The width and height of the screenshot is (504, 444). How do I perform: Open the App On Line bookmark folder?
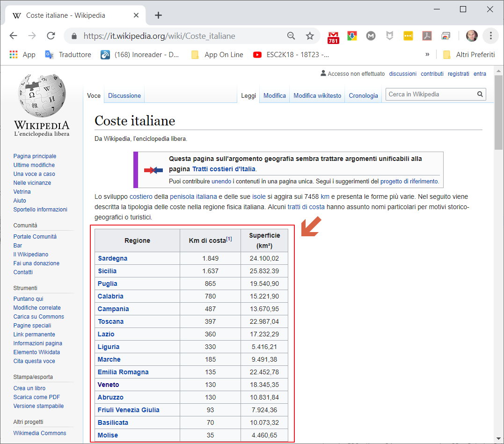pyautogui.click(x=218, y=55)
